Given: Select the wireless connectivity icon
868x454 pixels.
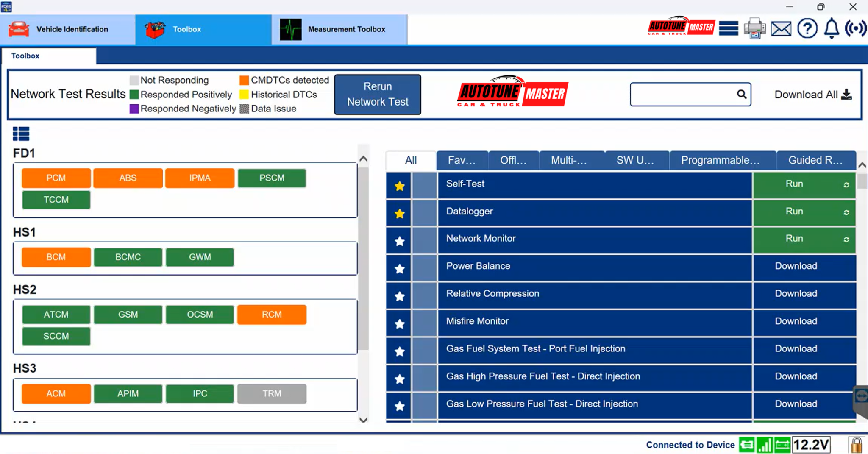Looking at the screenshot, I should [857, 28].
